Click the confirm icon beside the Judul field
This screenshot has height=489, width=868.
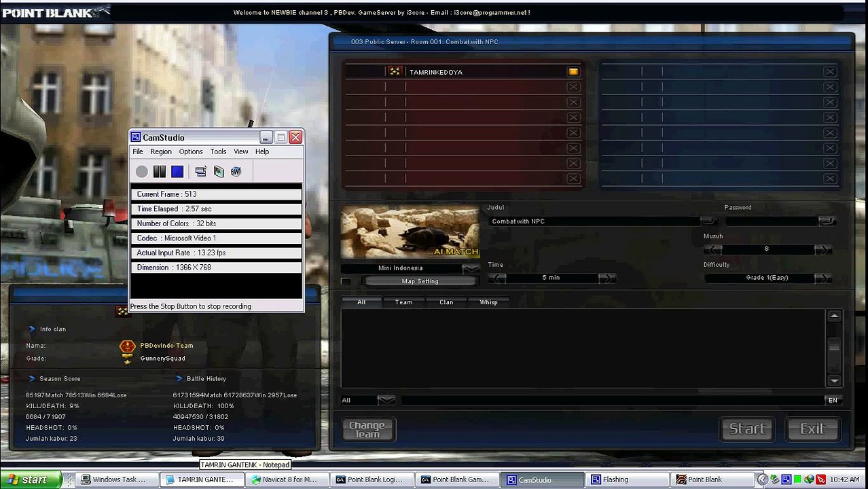click(708, 221)
